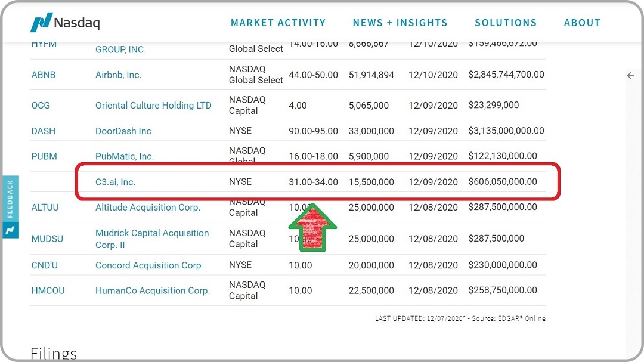Open the DASH ticker link
The height and width of the screenshot is (362, 644).
(x=43, y=131)
